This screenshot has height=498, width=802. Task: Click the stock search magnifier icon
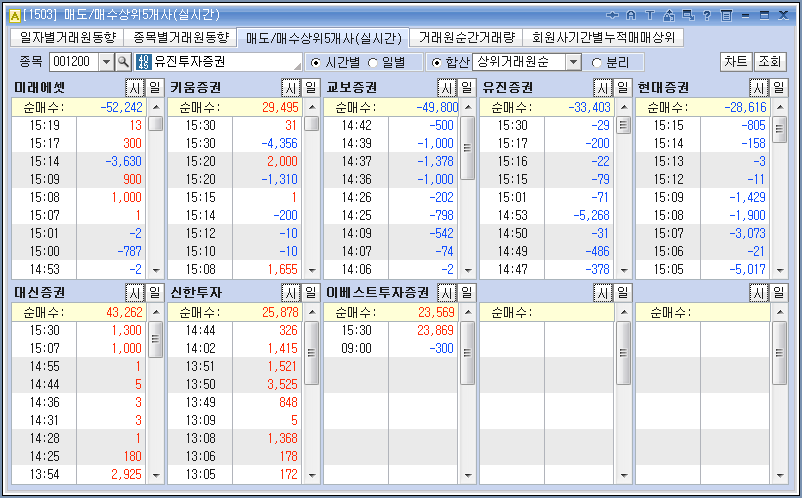123,62
